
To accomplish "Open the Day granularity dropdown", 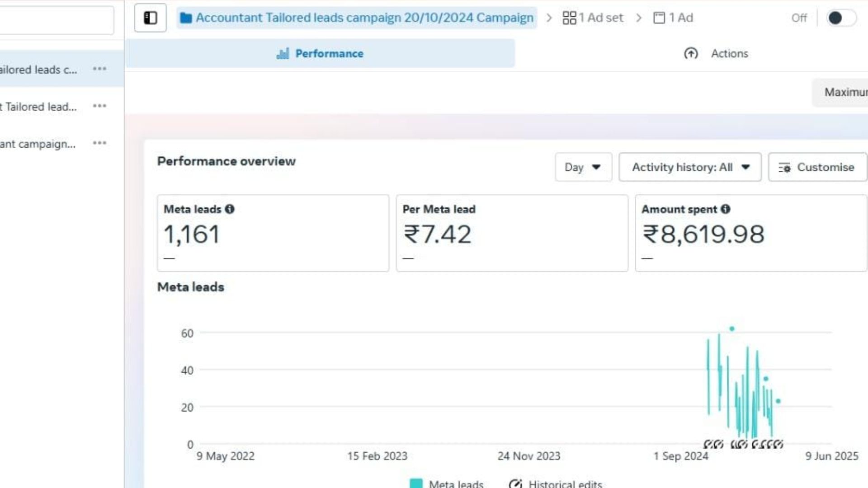I will pos(583,167).
